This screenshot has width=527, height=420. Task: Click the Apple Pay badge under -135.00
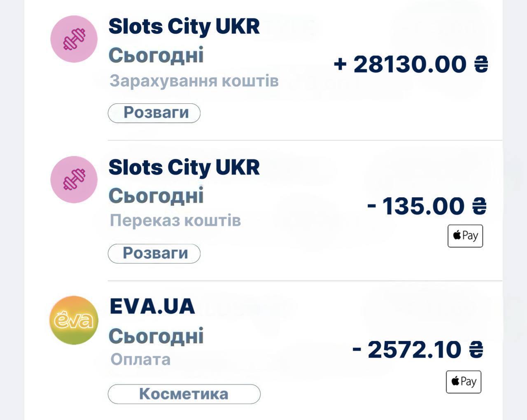[465, 236]
